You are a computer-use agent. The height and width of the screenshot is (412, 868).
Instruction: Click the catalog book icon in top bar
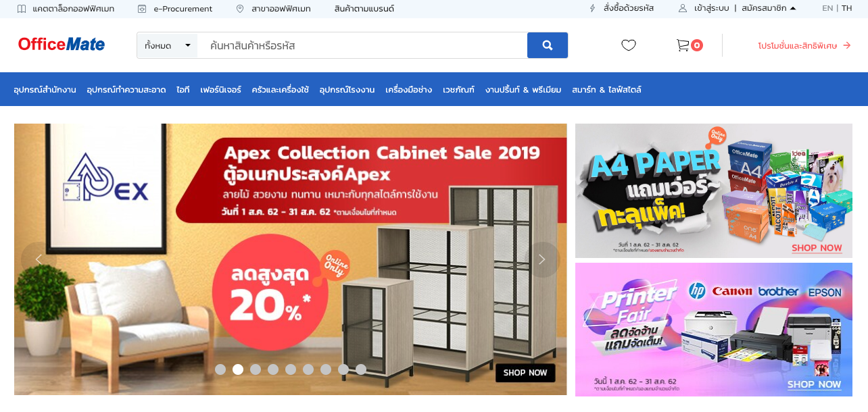tap(22, 9)
